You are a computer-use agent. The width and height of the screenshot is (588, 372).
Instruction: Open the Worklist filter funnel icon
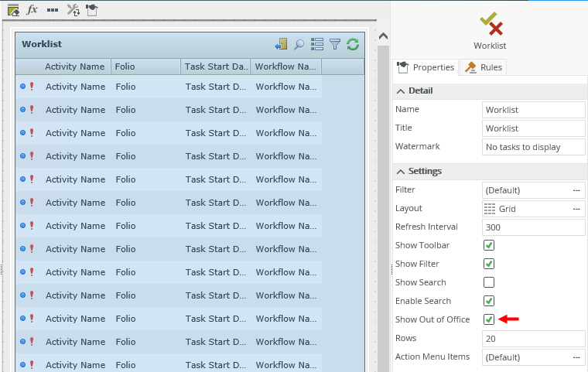[x=335, y=44]
